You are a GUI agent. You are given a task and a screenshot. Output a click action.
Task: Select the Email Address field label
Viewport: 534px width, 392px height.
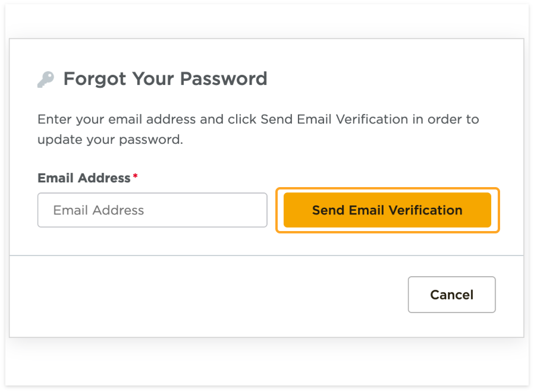pyautogui.click(x=83, y=178)
